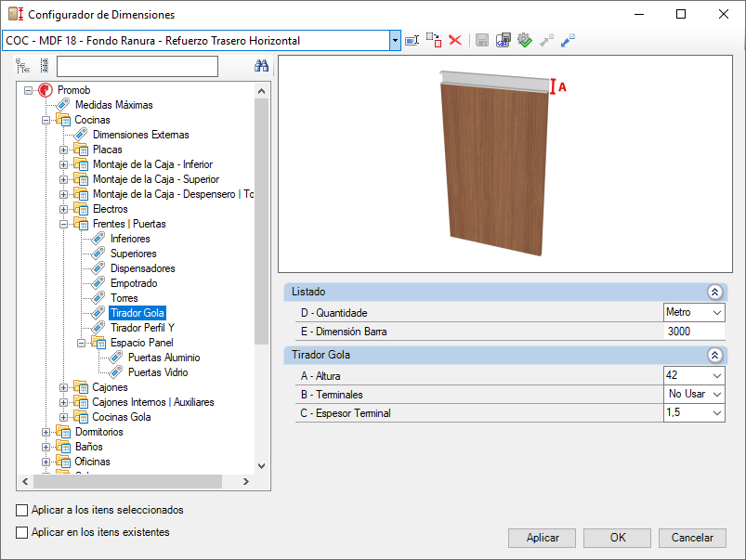The width and height of the screenshot is (746, 560).
Task: Click the Medidas Máximas tag icon
Action: 63,105
